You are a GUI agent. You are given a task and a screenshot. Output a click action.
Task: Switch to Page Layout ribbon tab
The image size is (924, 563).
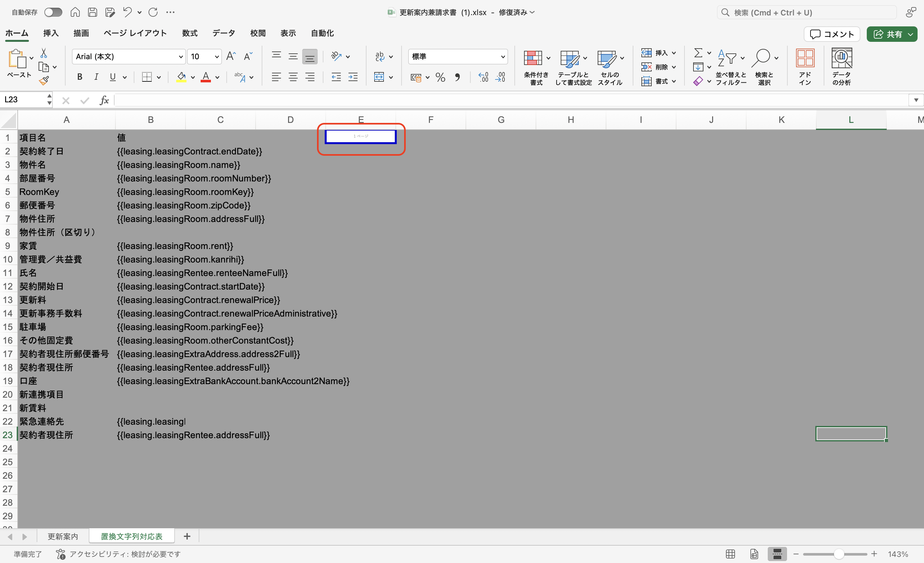[135, 33]
